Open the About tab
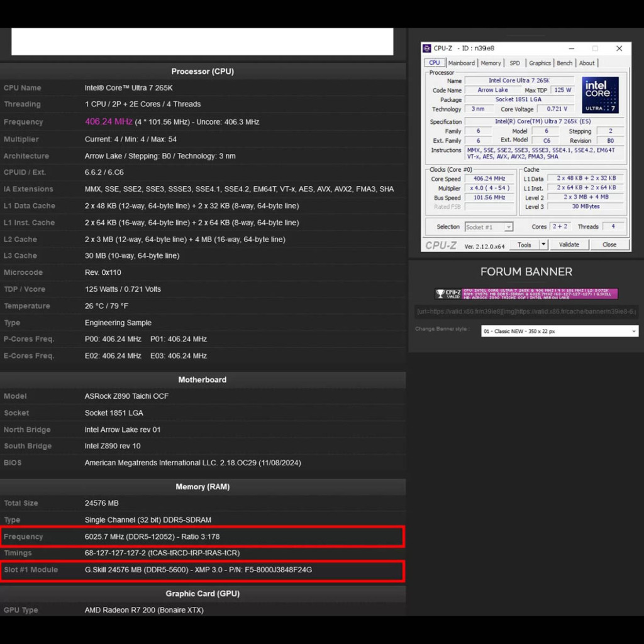 click(587, 63)
